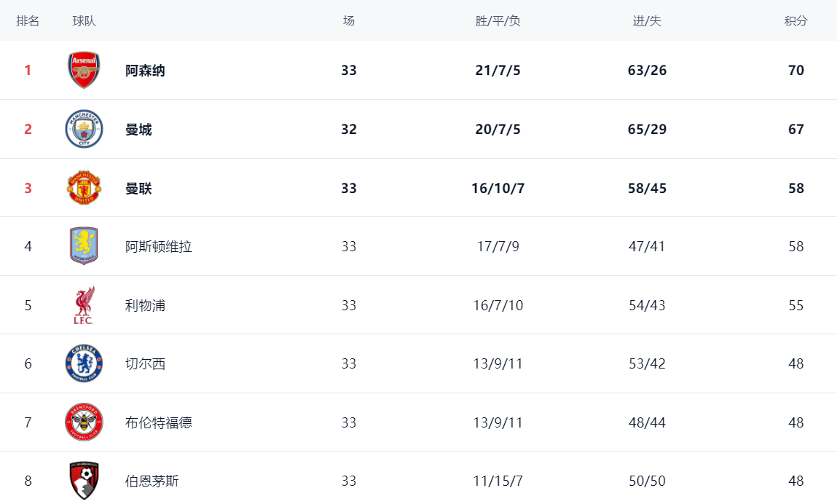837x504 pixels.
Task: Click the 布伦特福德 team name
Action: click(158, 423)
